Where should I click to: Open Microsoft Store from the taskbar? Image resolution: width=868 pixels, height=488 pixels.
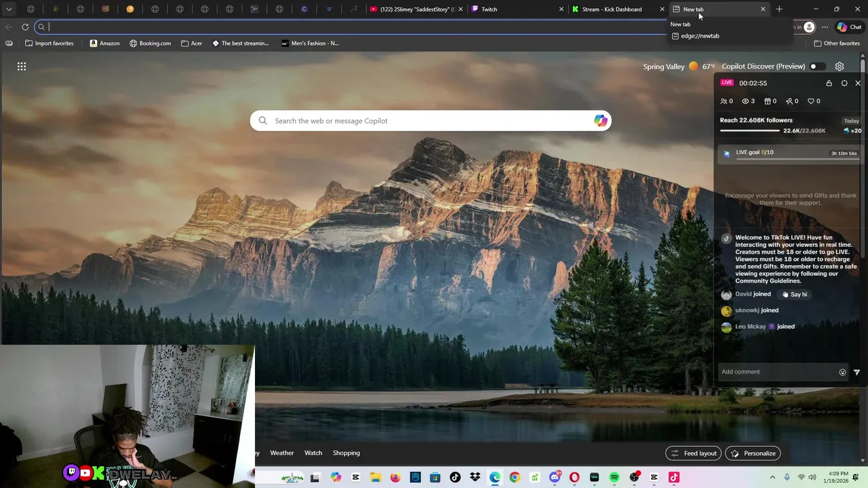tap(435, 477)
